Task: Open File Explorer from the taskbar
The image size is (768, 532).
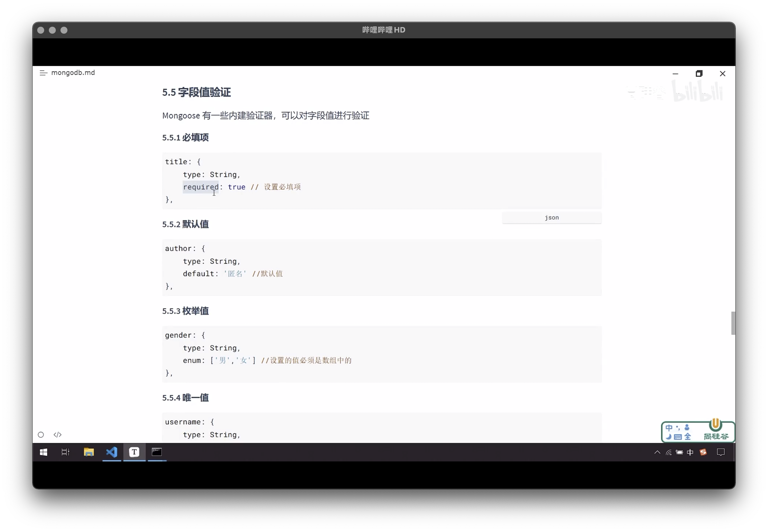Action: pyautogui.click(x=88, y=452)
